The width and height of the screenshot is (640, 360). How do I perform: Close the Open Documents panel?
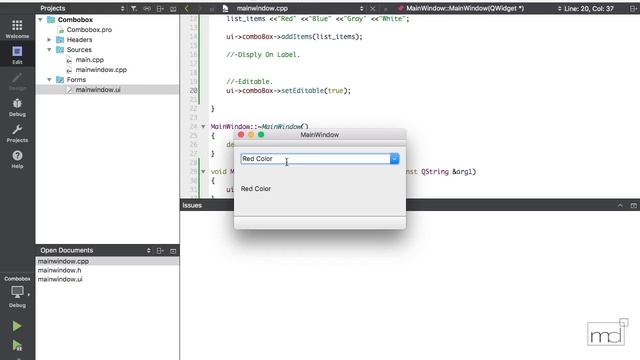click(173, 251)
